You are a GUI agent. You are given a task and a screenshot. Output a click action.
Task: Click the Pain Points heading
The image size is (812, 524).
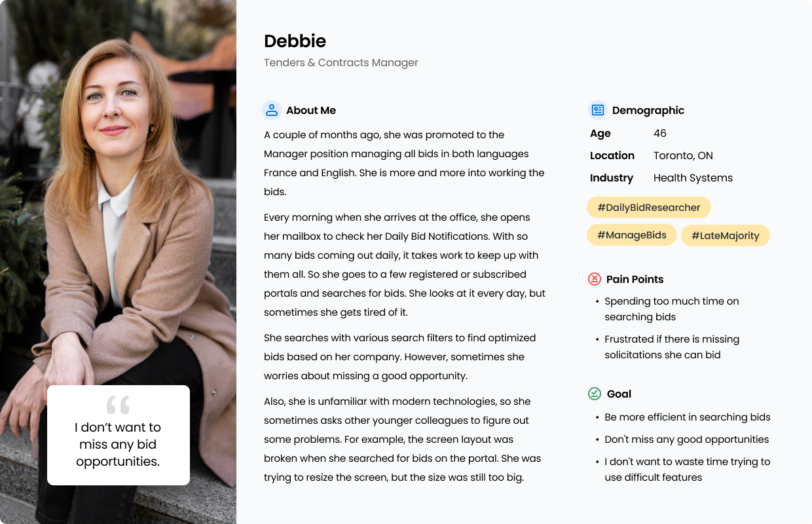[635, 279]
